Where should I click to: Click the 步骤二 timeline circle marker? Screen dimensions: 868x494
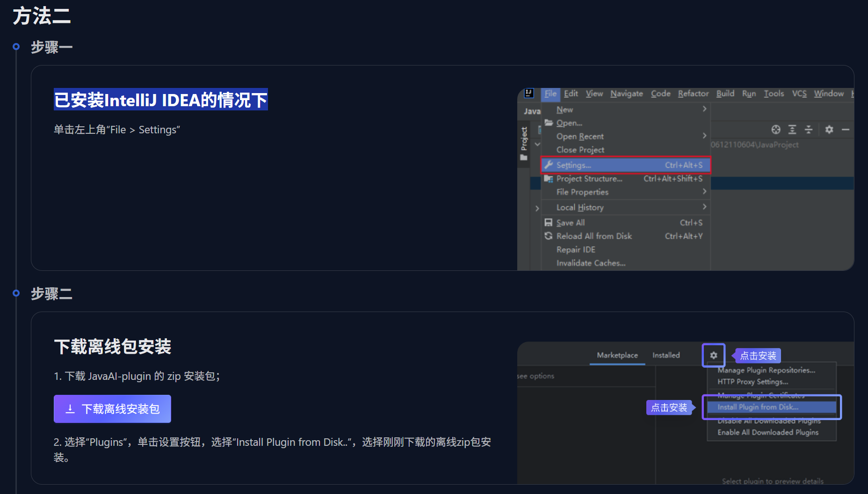pos(16,293)
